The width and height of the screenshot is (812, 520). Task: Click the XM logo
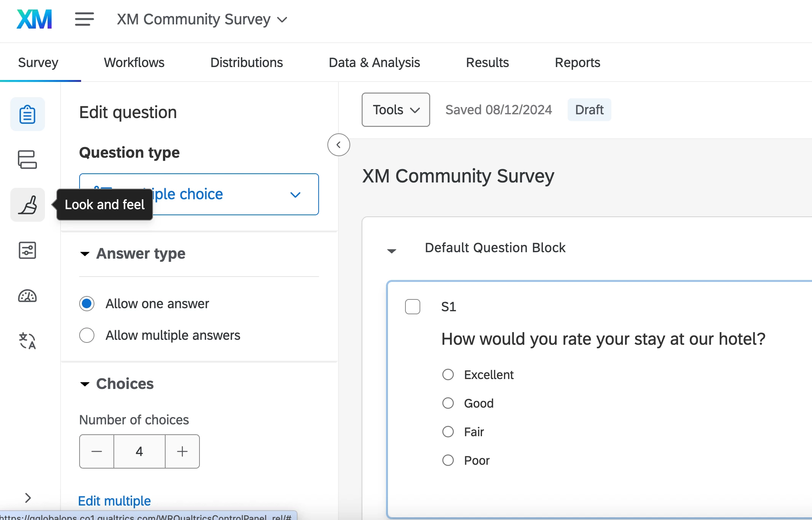34,19
